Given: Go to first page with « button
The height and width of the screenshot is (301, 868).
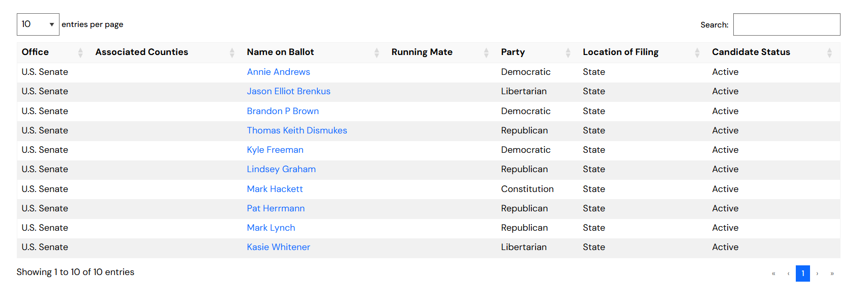Looking at the screenshot, I should (773, 273).
